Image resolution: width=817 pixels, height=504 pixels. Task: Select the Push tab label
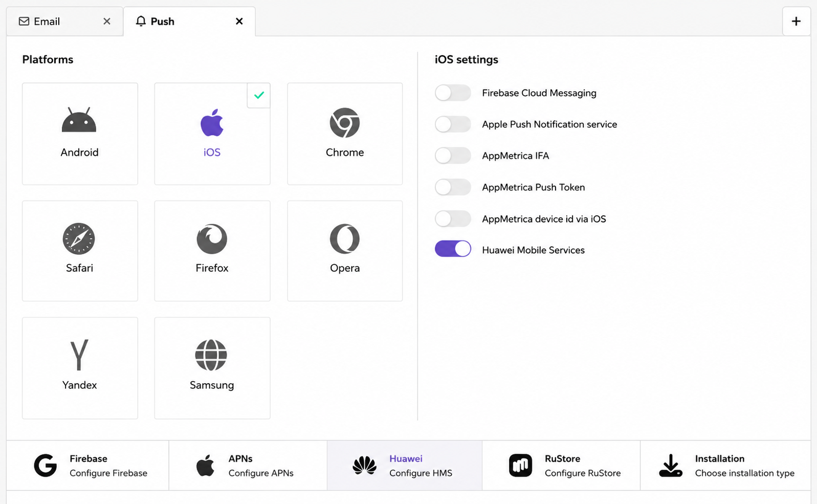coord(162,21)
